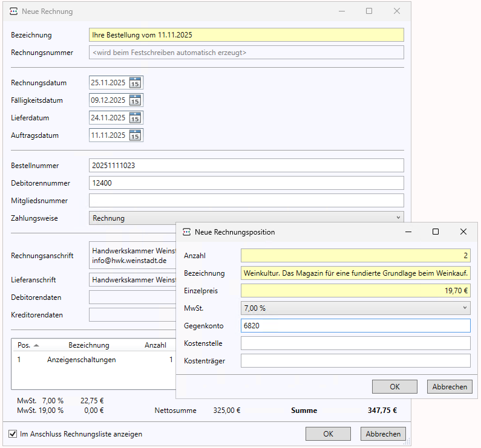Click the Neue Rechnungsposition dialog app icon

[x=187, y=232]
